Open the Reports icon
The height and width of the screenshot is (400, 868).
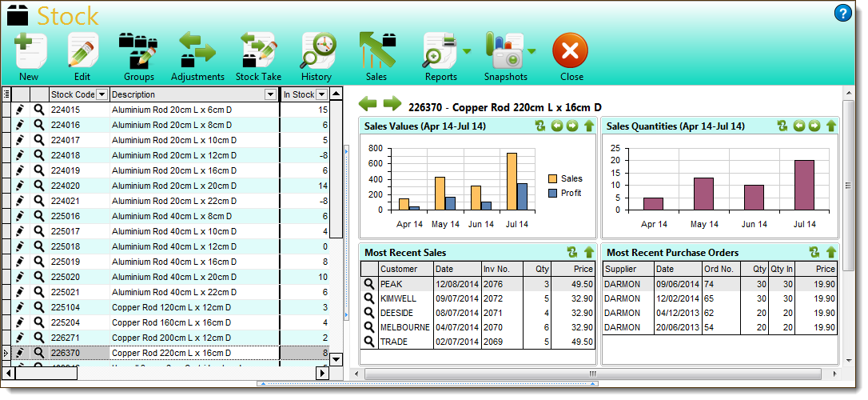(440, 50)
